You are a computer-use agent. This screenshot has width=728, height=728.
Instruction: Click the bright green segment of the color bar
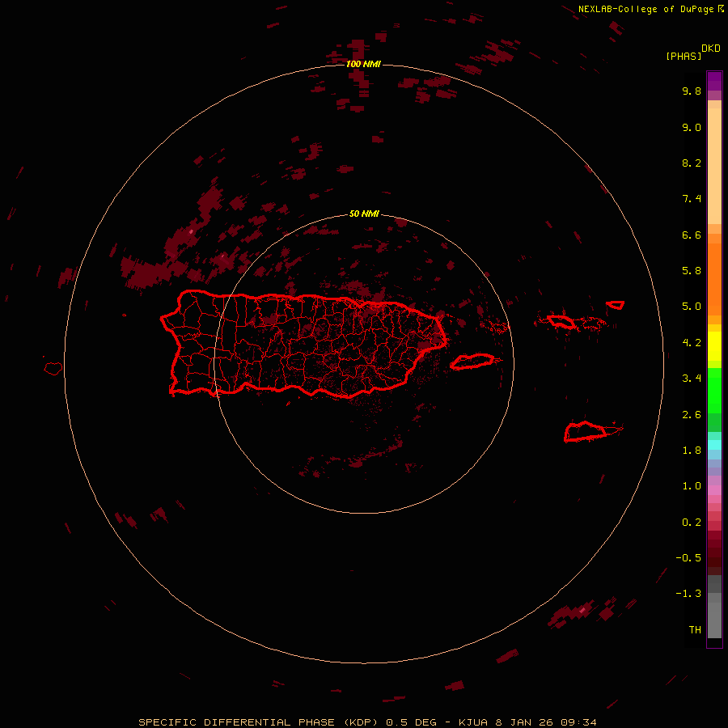(x=714, y=391)
